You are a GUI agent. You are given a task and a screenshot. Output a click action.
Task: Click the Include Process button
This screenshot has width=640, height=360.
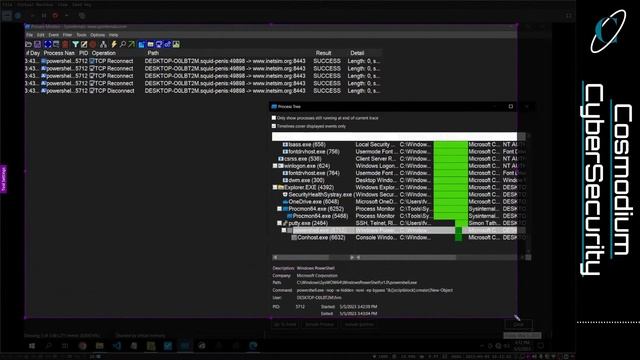click(320, 324)
